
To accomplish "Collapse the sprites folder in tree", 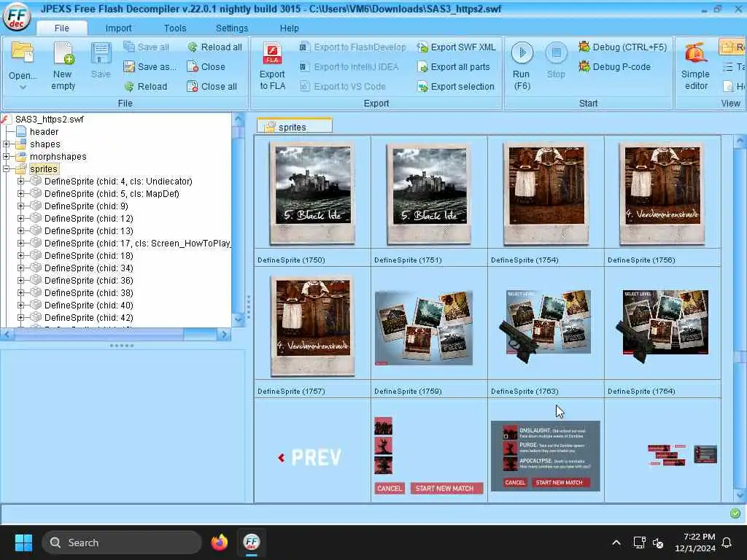I will point(6,168).
